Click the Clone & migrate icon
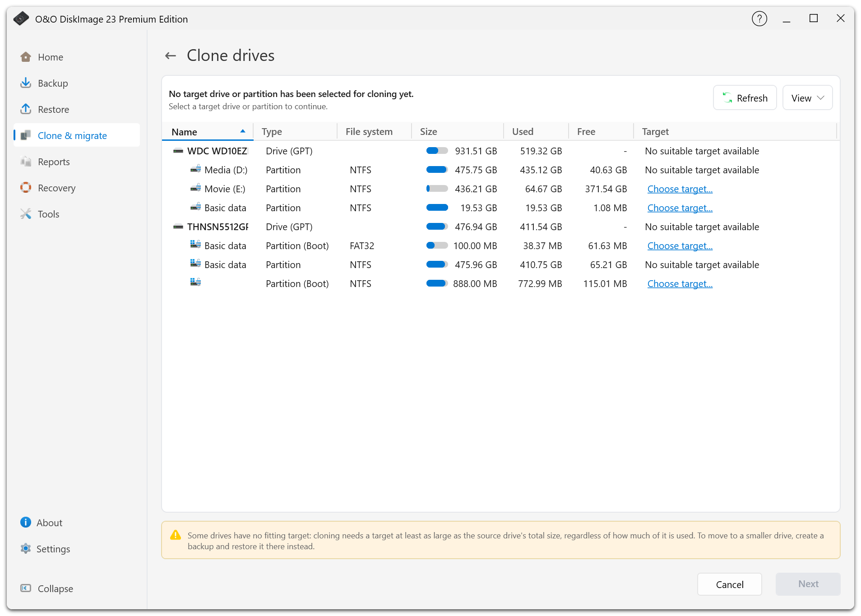Image resolution: width=861 pixels, height=616 pixels. (x=26, y=135)
